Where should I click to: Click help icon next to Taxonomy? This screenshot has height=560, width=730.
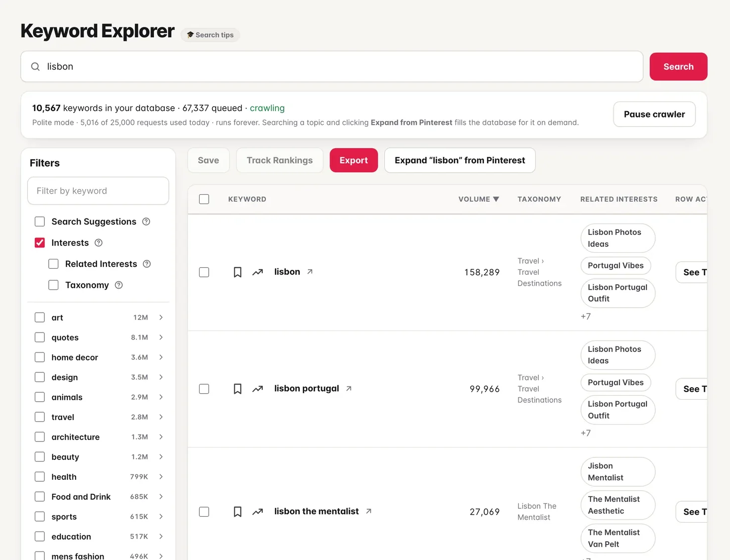point(119,285)
